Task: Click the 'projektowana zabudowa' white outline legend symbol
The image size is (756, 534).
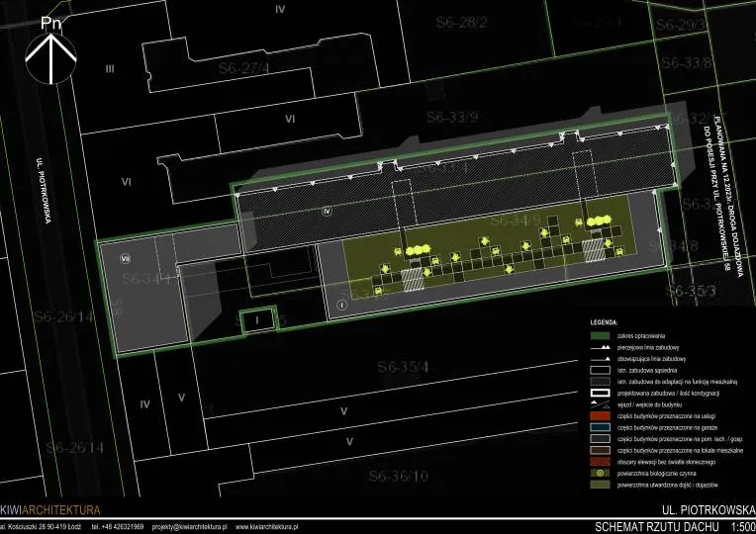Action: point(602,392)
